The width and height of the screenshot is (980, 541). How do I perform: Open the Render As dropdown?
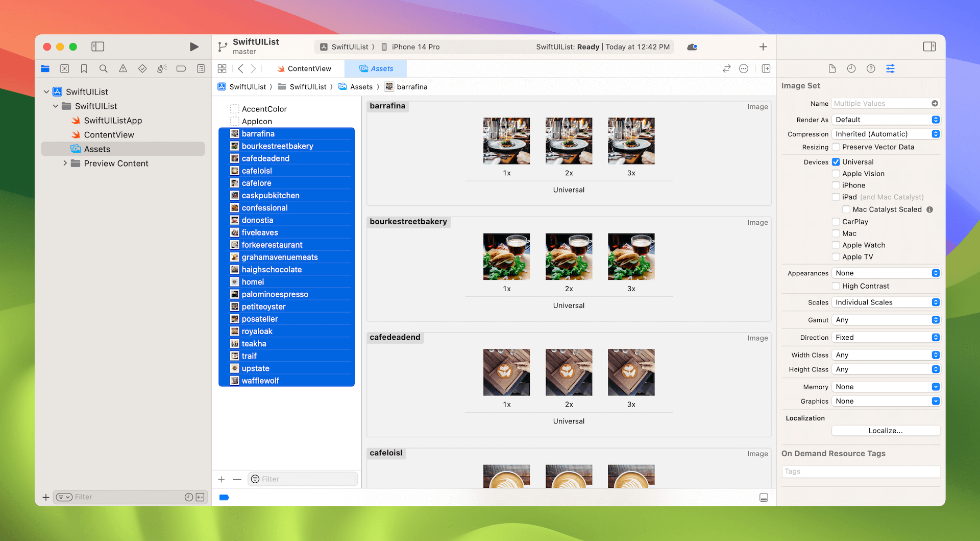[x=886, y=120]
